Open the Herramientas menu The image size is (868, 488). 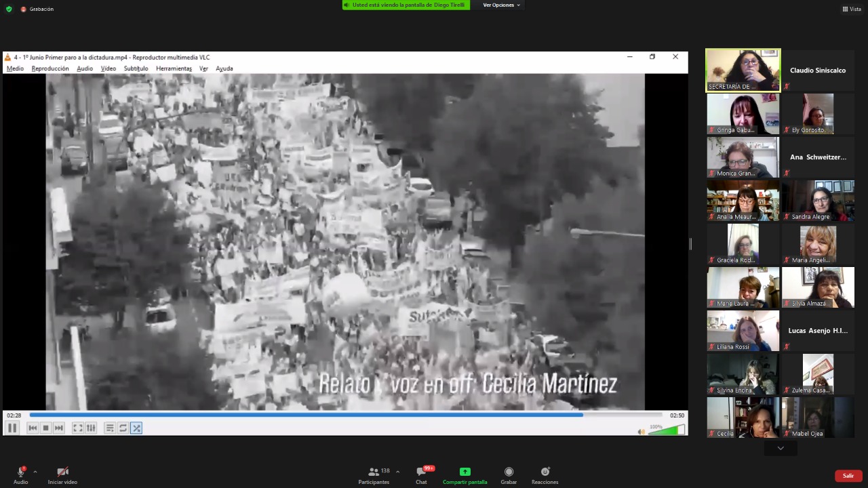(x=174, y=68)
